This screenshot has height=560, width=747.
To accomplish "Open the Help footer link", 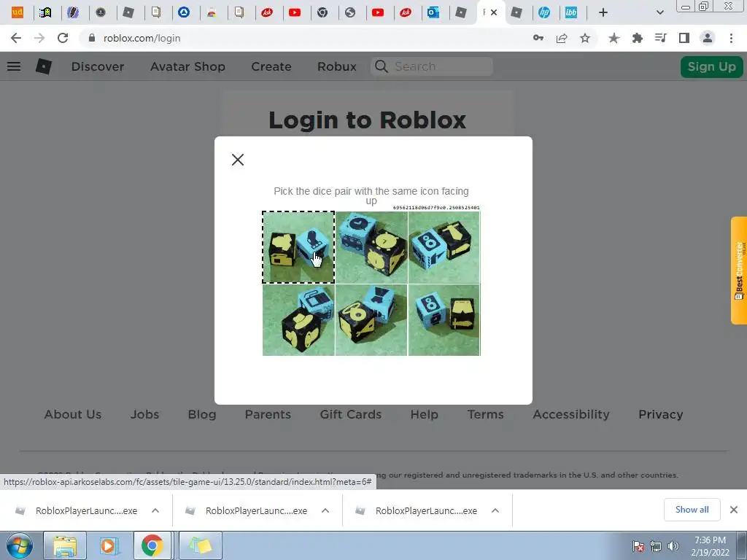I will click(424, 414).
